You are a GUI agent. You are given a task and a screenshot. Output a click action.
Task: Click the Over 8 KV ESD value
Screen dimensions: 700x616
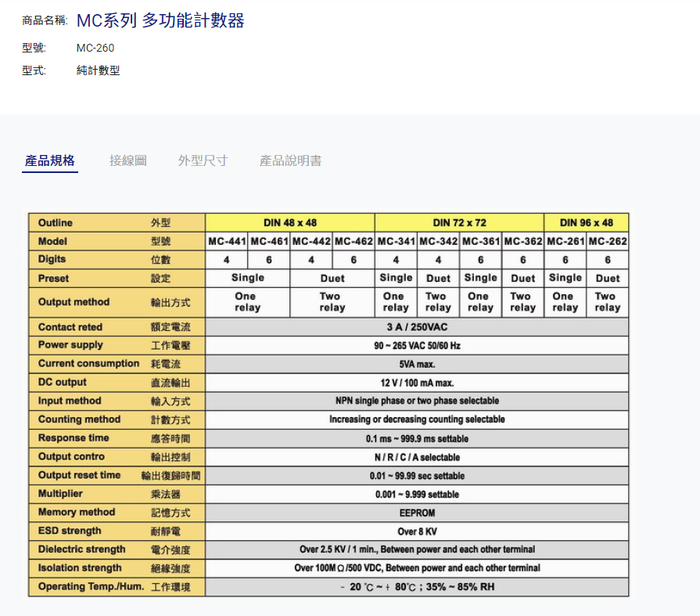click(417, 531)
